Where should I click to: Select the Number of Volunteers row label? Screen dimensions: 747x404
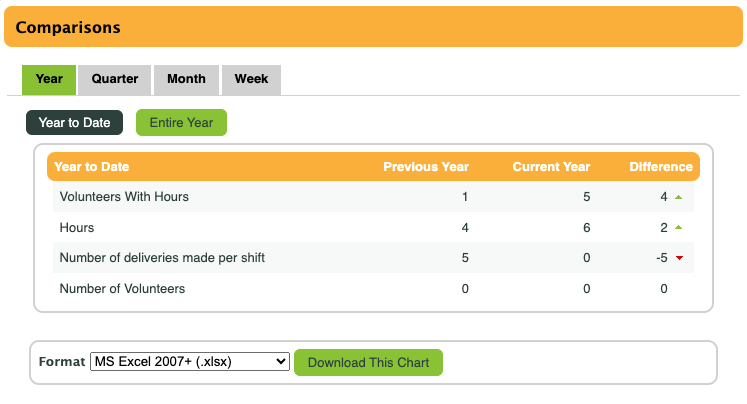[122, 289]
